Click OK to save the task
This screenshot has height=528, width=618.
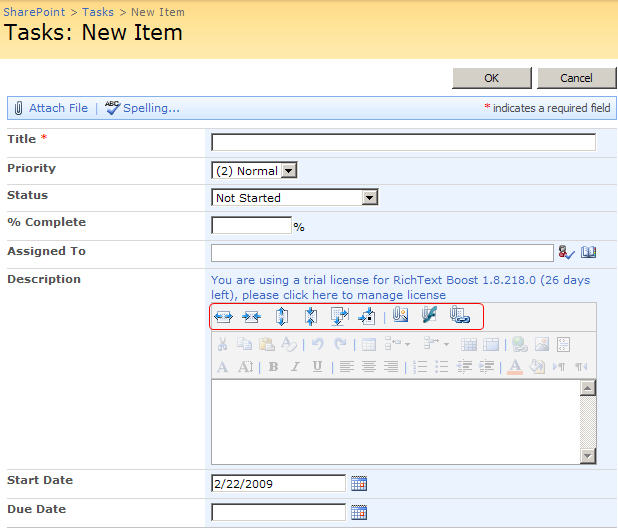coord(491,78)
